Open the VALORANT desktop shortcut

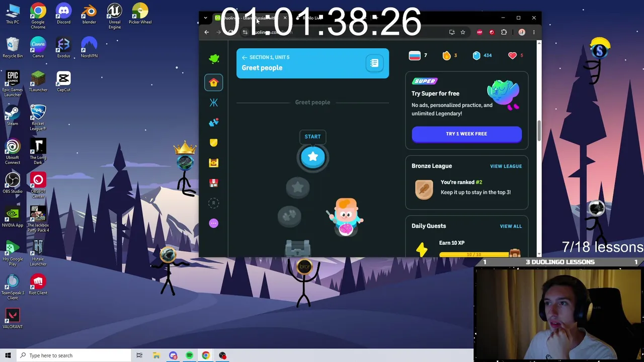pyautogui.click(x=13, y=318)
